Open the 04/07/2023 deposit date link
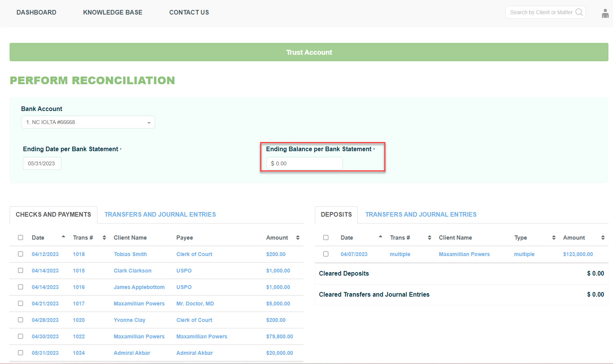Screen dimensions: 613x364 [353, 254]
